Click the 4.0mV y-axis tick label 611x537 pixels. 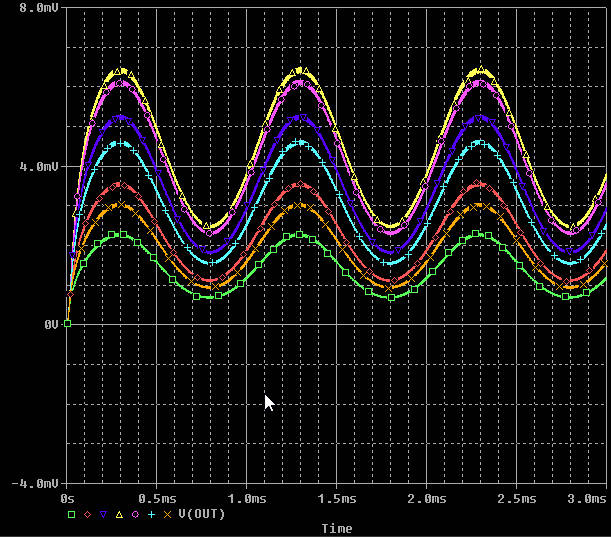pos(38,166)
